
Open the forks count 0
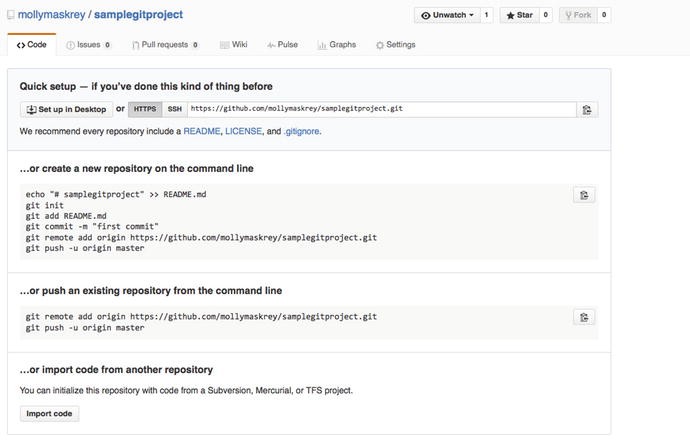[x=604, y=15]
